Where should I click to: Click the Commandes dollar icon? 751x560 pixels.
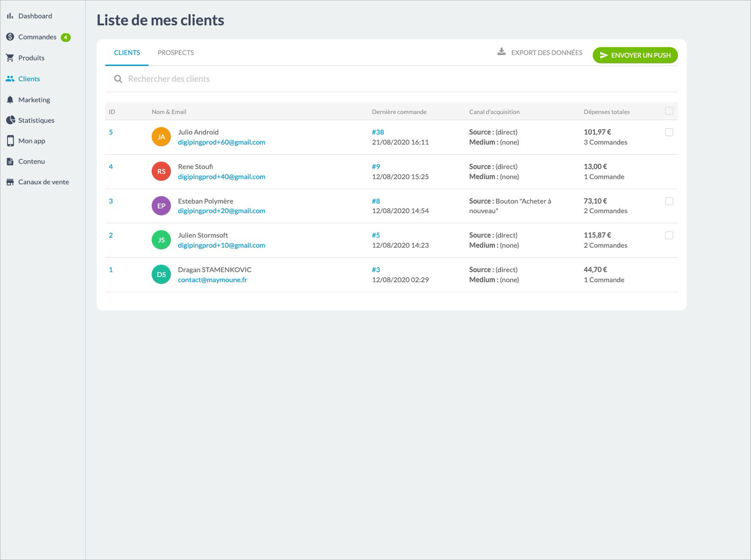(10, 37)
